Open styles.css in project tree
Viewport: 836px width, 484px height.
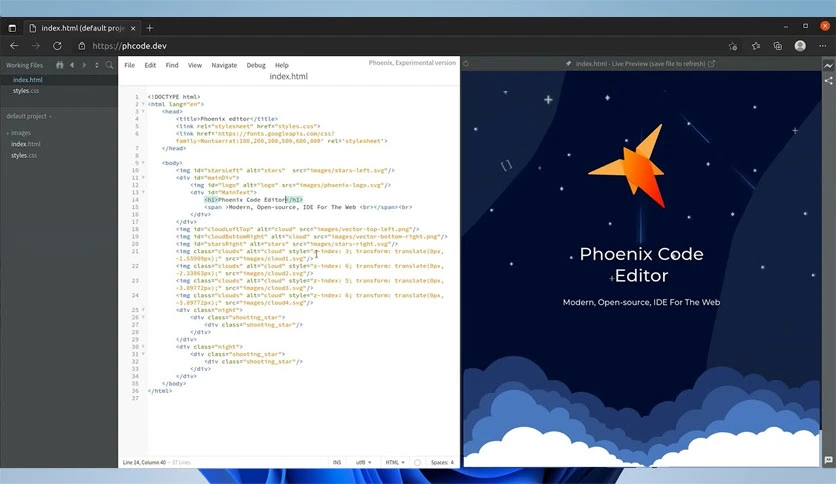click(x=24, y=156)
